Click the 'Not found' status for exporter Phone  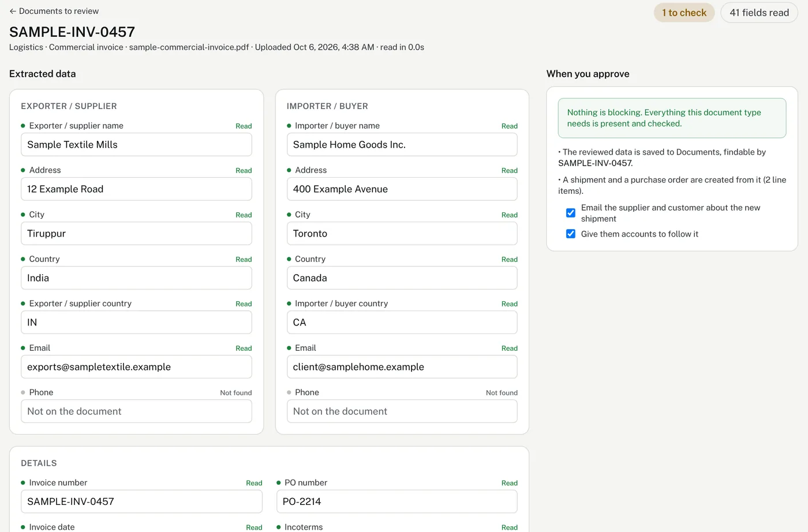(x=235, y=393)
